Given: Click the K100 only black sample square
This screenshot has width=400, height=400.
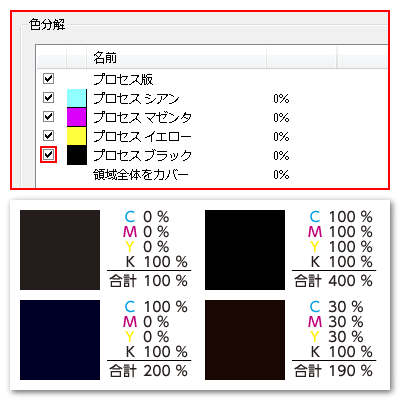Looking at the screenshot, I should click(60, 250).
